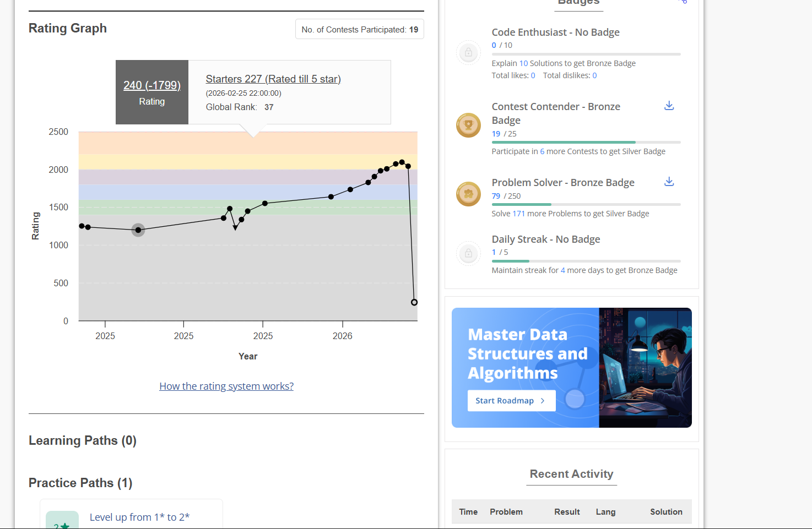Download the Contest Contender bronze badge
The width and height of the screenshot is (812, 529).
669,106
